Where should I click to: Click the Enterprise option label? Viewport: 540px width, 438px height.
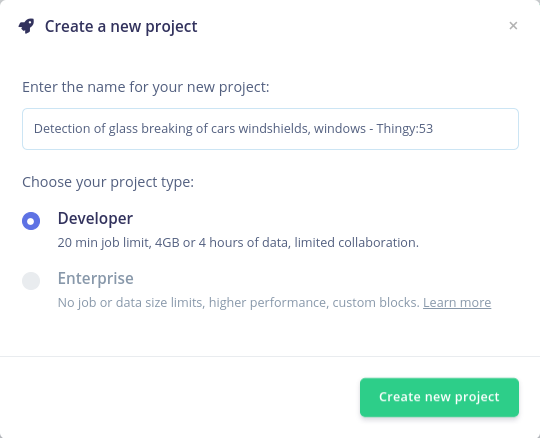[x=96, y=278]
